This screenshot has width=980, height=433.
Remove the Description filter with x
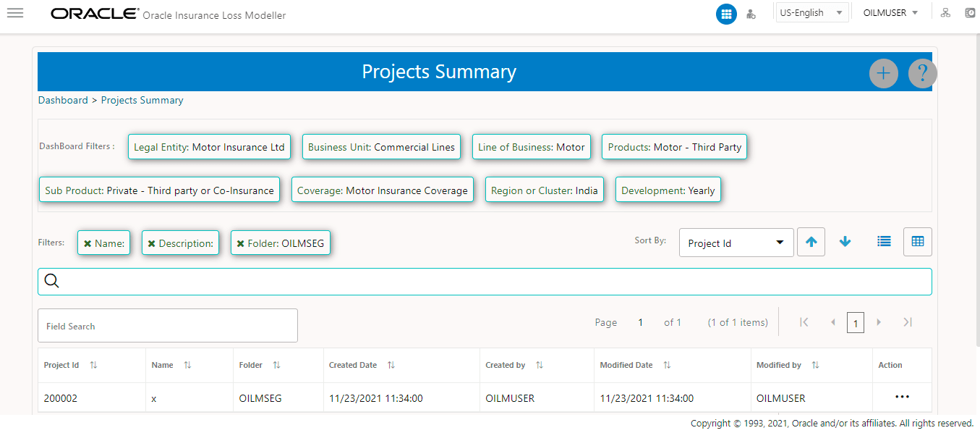pyautogui.click(x=152, y=244)
